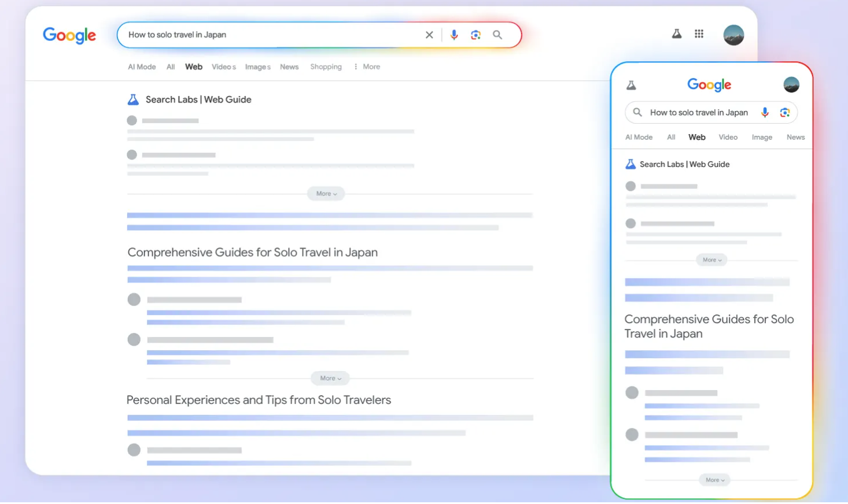848x504 pixels.
Task: Click desktop heading Comprehensive Guides for Solo Travel
Action: [x=252, y=253]
